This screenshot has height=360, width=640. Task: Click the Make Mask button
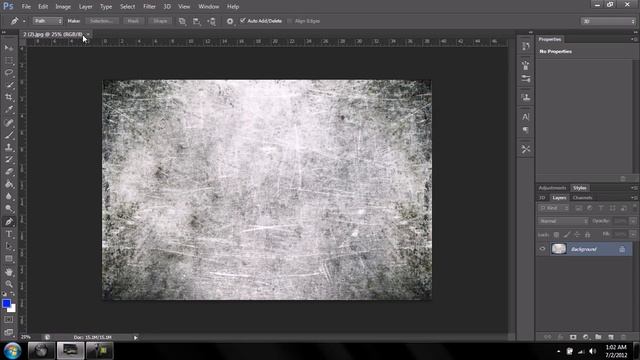[133, 21]
